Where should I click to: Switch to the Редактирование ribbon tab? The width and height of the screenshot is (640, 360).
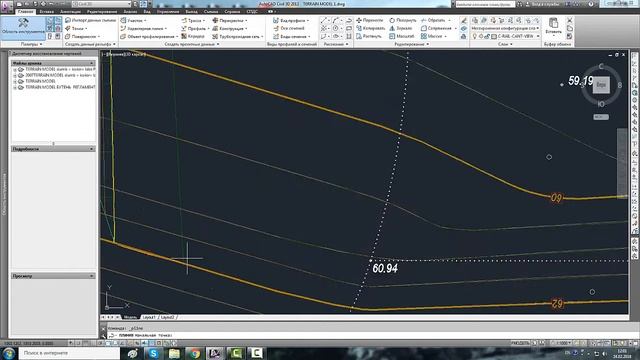coord(102,11)
